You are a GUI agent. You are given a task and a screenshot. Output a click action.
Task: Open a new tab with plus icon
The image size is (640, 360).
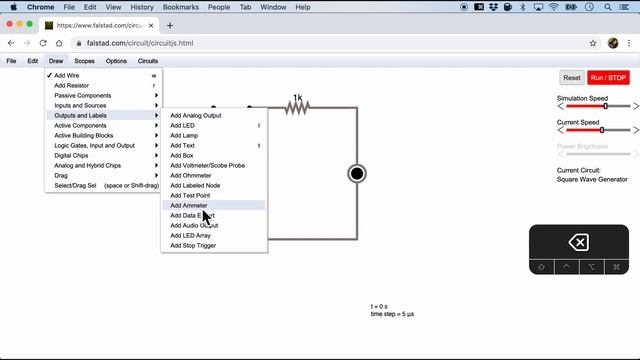170,25
